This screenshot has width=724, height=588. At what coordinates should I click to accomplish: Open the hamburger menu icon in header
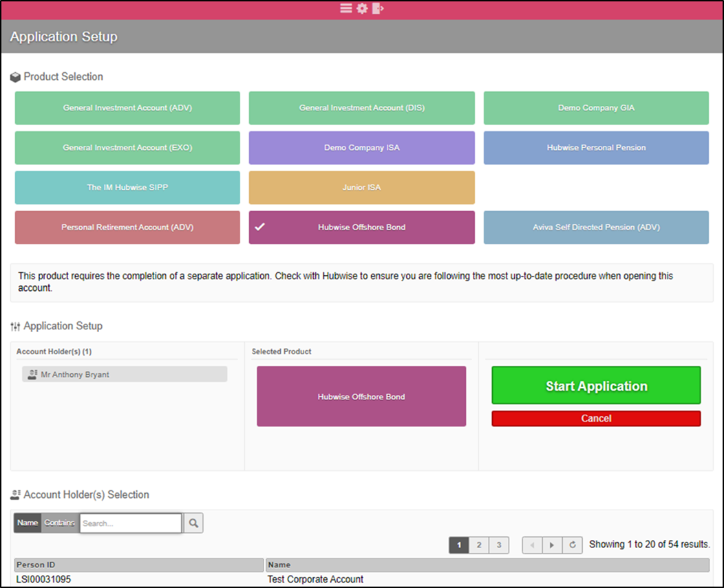click(x=346, y=8)
